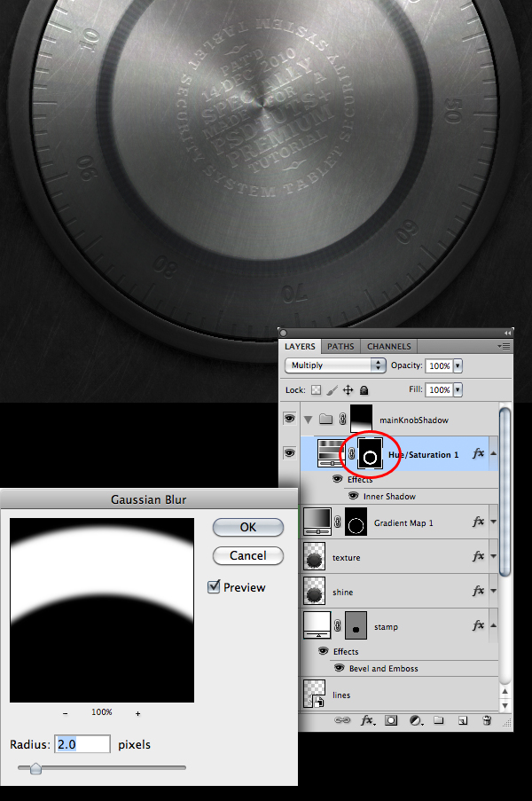This screenshot has width=532, height=801.
Task: Switch to the Paths tab
Action: point(340,346)
